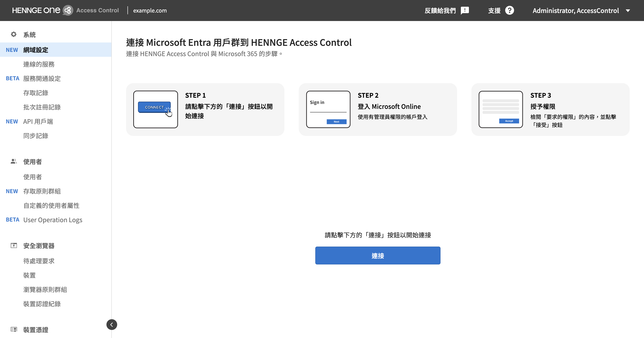Open the support question mark icon
The height and width of the screenshot is (338, 644).
pos(510,10)
